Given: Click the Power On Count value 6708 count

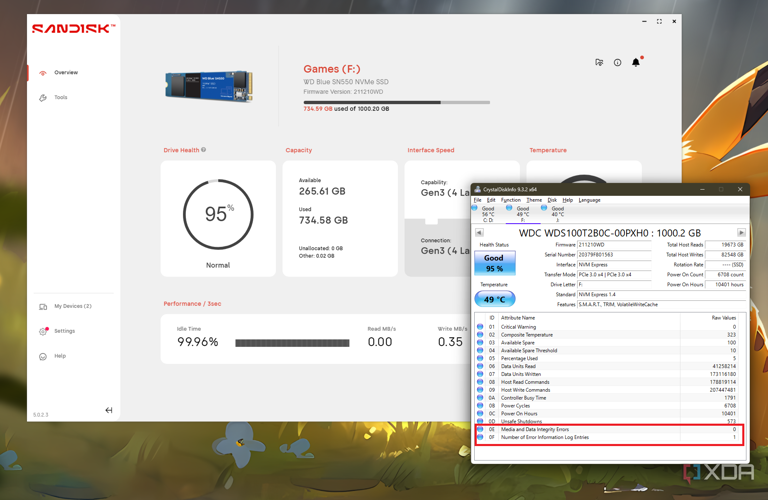Looking at the screenshot, I should click(x=725, y=275).
